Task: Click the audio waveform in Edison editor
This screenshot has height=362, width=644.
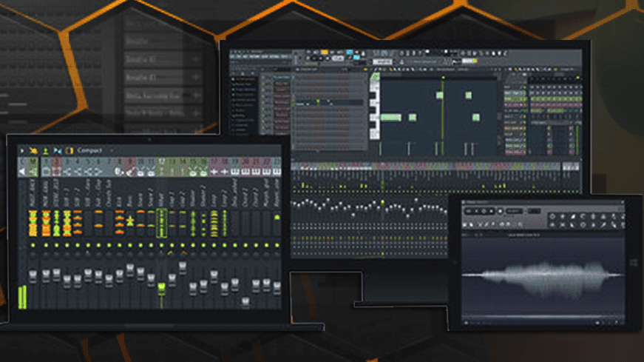Action: tap(543, 276)
